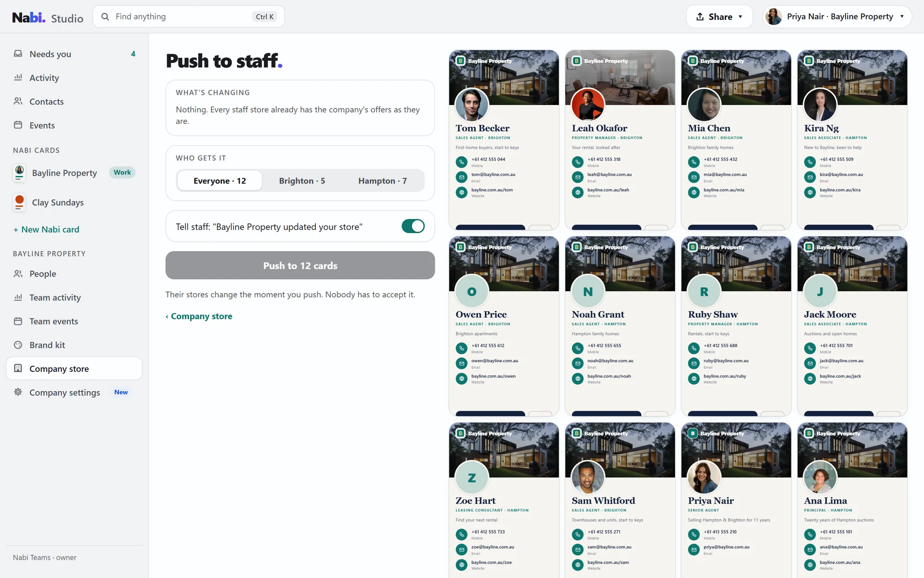Focus the Find anything search field

click(188, 17)
